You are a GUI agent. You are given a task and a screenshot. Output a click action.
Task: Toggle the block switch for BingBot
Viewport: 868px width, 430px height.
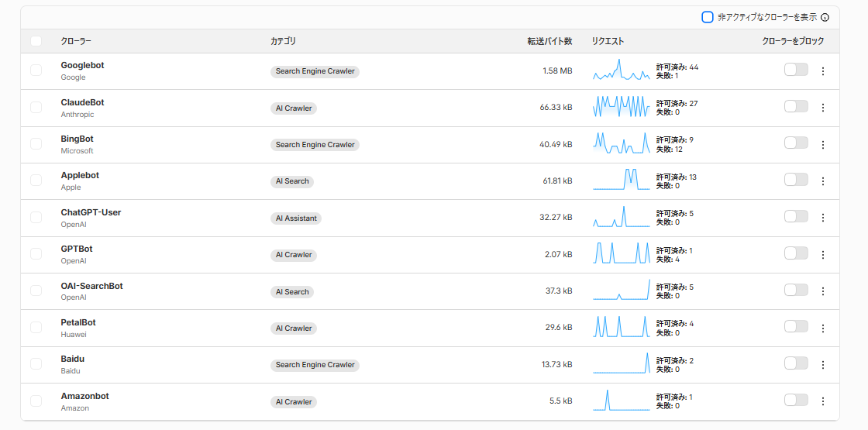pyautogui.click(x=796, y=143)
